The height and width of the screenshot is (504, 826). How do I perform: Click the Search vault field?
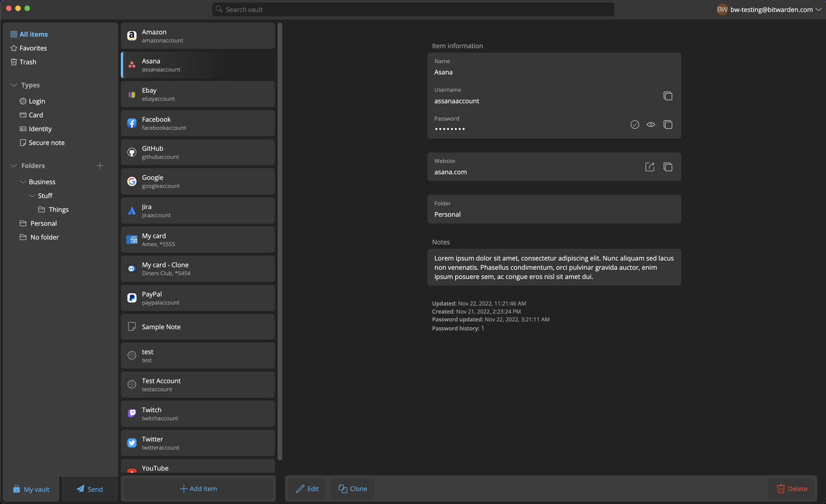click(x=413, y=9)
